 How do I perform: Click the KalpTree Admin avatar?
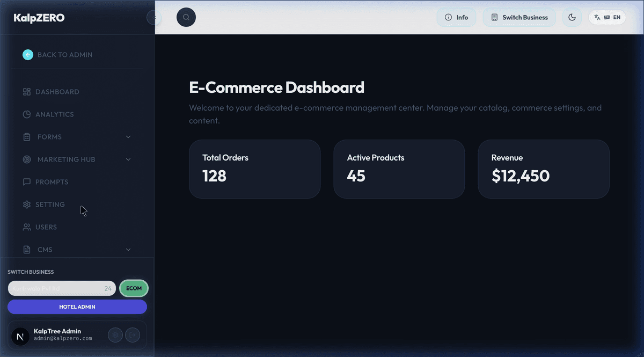click(20, 337)
